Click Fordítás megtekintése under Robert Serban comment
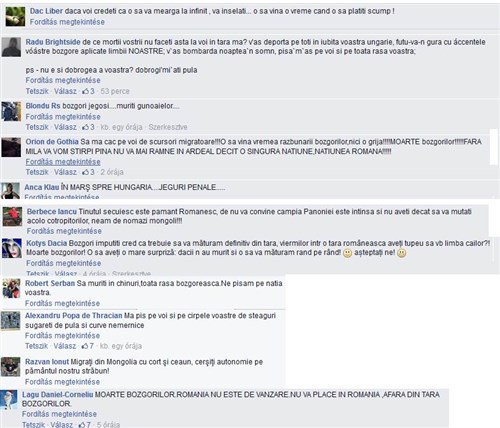This screenshot has height=428, width=500. tap(62, 303)
